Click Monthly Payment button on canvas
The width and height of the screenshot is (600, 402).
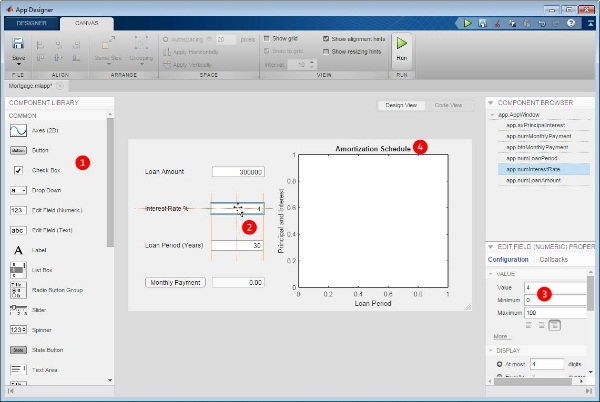coord(176,282)
